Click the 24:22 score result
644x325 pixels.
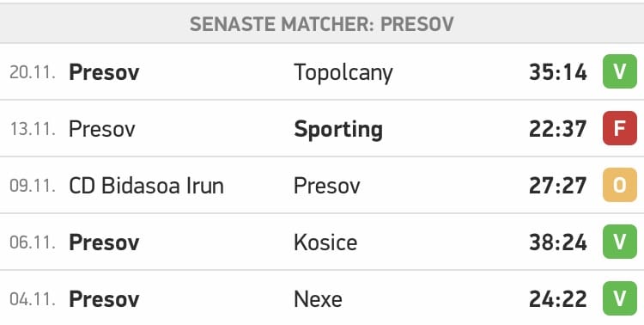tap(558, 299)
